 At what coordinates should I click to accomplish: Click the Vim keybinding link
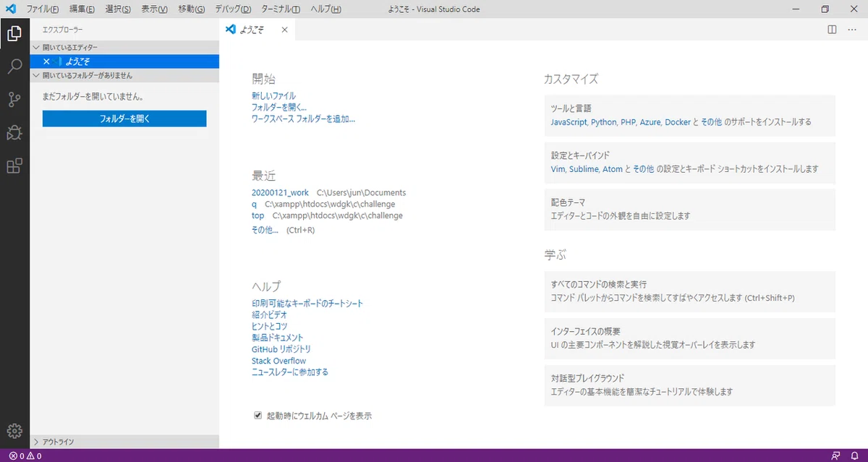(558, 168)
